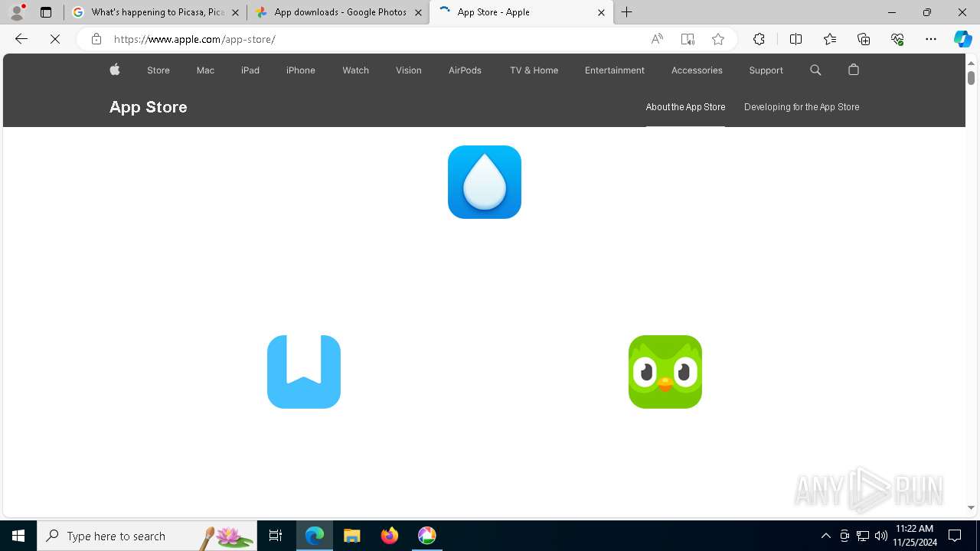Close the What's happening to Picasa tab
Image resolution: width=980 pixels, height=551 pixels.
[x=235, y=12]
